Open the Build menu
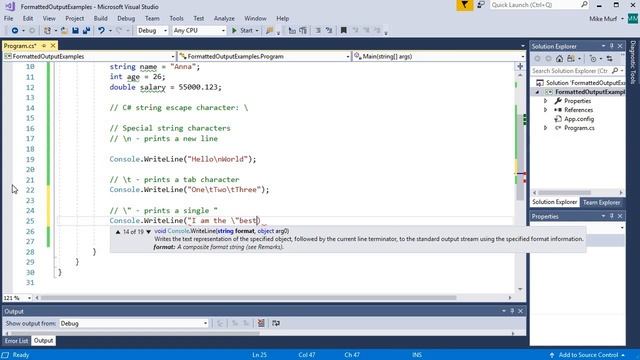Screen dimensions: 640x360 (x=100, y=18)
